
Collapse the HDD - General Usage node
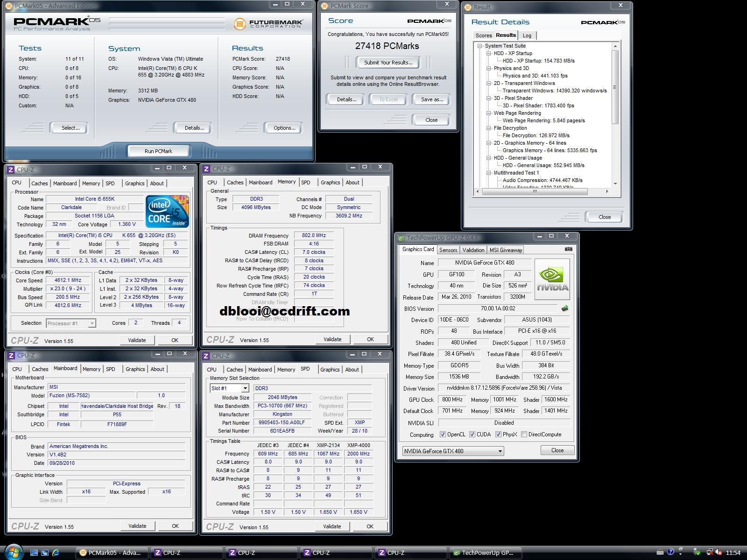click(x=489, y=158)
